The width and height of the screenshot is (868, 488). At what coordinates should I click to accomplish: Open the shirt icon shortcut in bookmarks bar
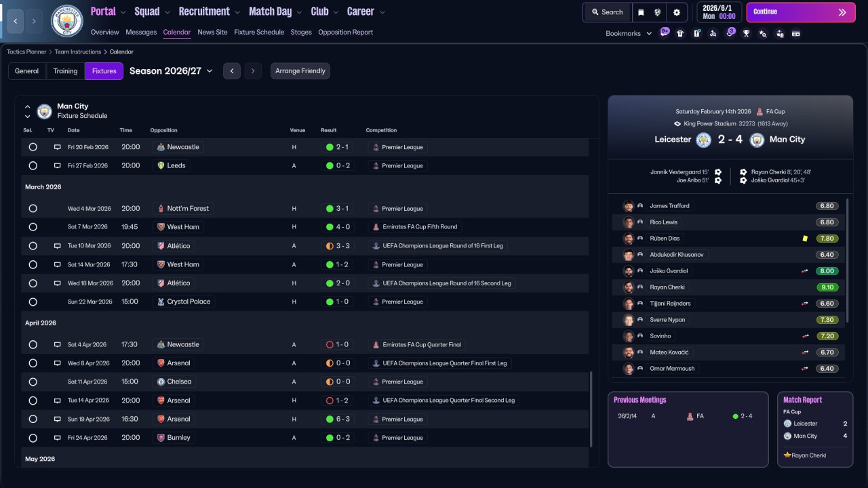point(680,33)
